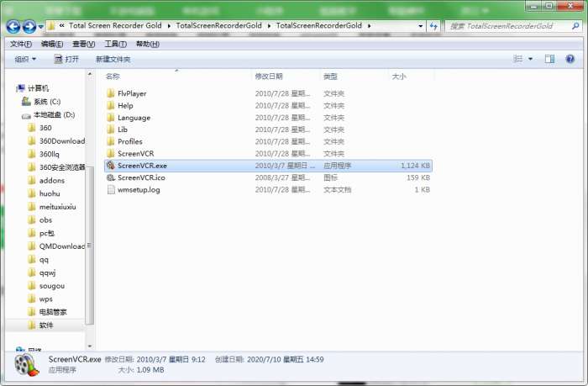The height and width of the screenshot is (386, 588).
Task: Refresh the folder via address bar refresh icon
Action: [x=434, y=26]
